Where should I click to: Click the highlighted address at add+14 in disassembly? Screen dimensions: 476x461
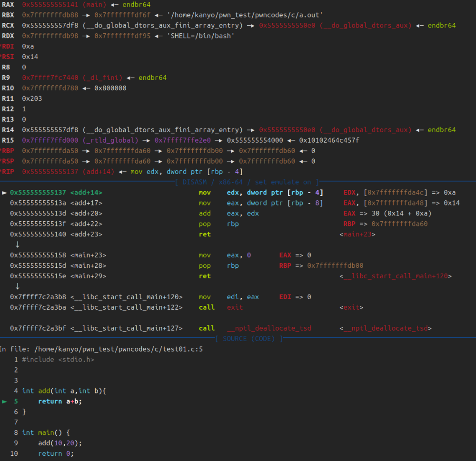[39, 193]
